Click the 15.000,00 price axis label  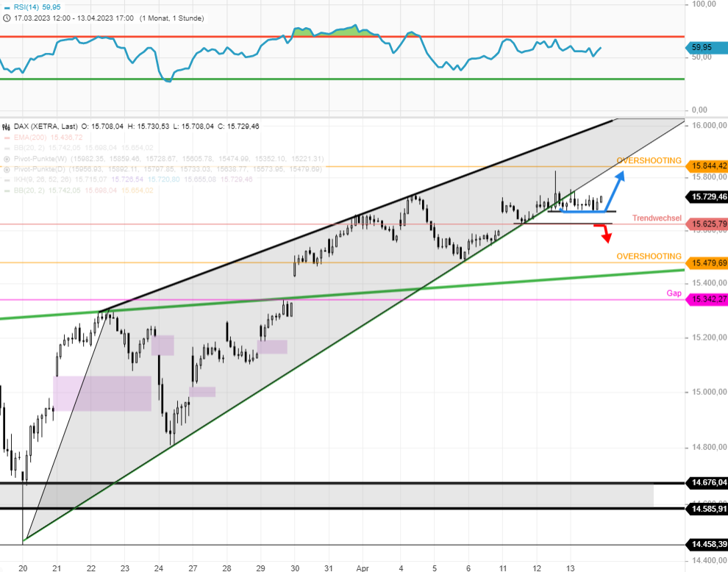(710, 393)
